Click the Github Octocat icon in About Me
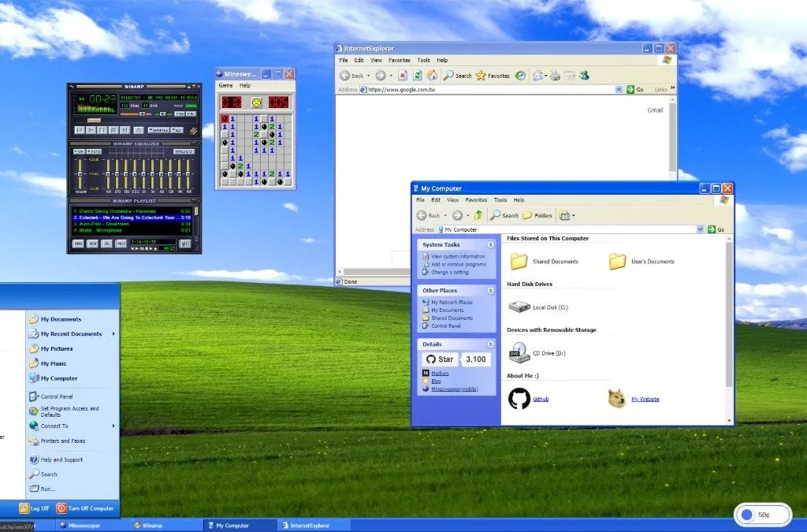807x532 pixels. click(519, 399)
